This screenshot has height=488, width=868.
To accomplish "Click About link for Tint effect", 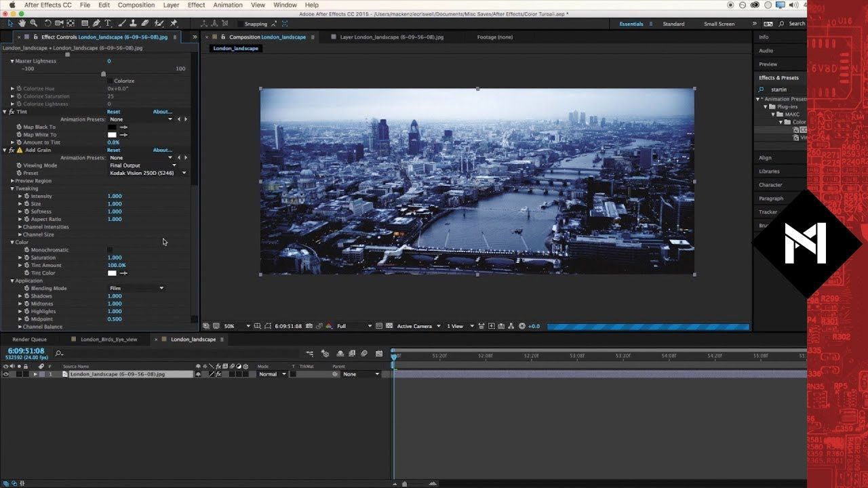I will click(x=162, y=112).
